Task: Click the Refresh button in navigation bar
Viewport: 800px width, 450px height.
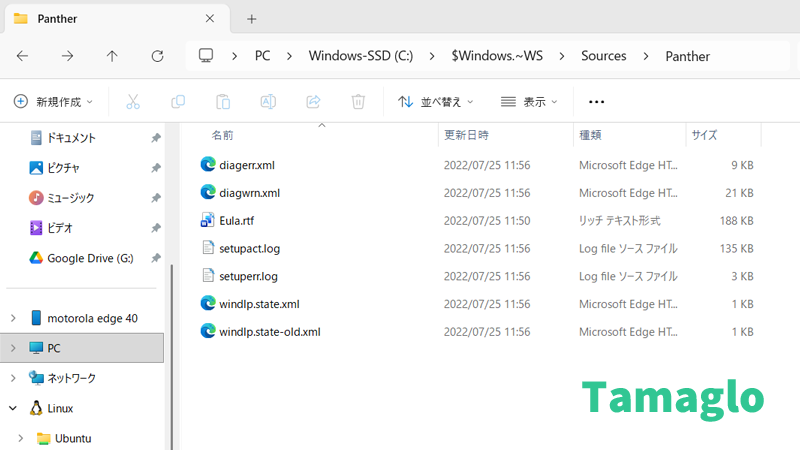Action: [x=157, y=56]
